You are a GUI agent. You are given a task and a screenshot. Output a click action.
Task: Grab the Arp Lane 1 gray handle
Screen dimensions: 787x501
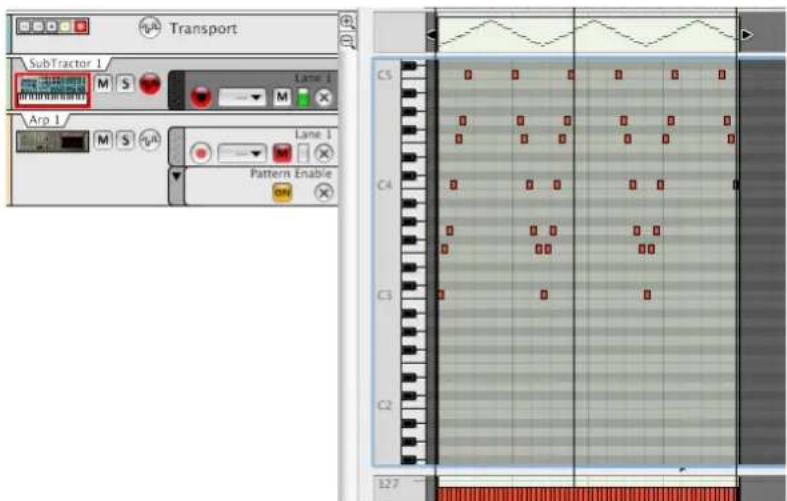(x=176, y=147)
